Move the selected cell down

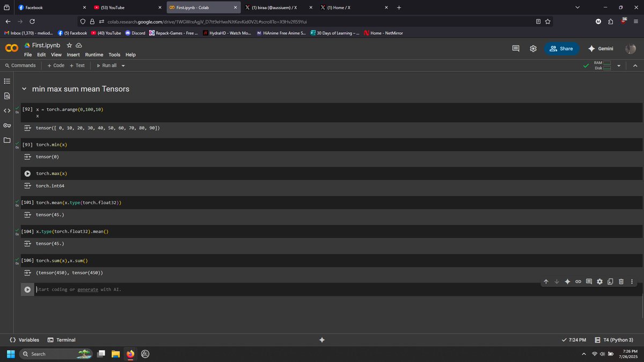tap(557, 282)
